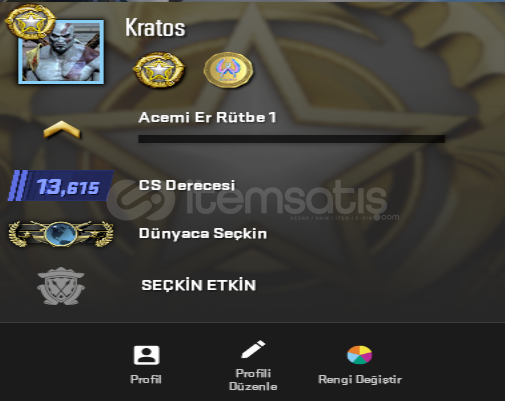
Task: Click the Kratos player name
Action: [x=155, y=27]
